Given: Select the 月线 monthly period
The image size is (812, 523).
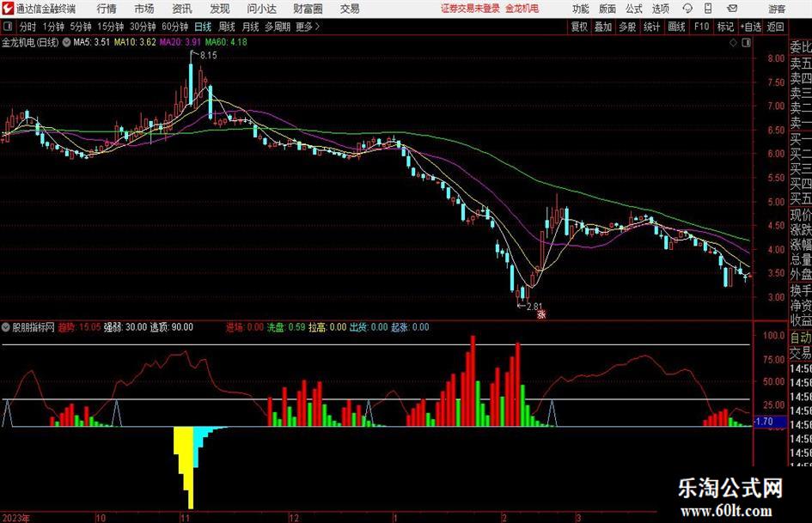Looking at the screenshot, I should 251,27.
